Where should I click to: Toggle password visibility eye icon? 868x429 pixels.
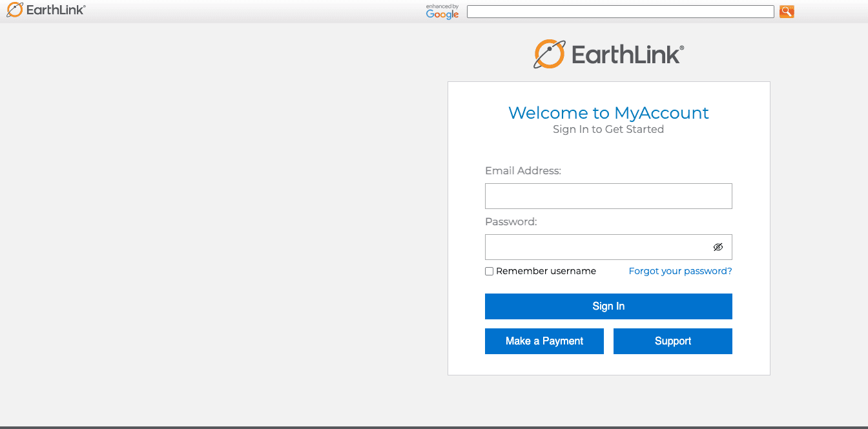click(x=718, y=247)
